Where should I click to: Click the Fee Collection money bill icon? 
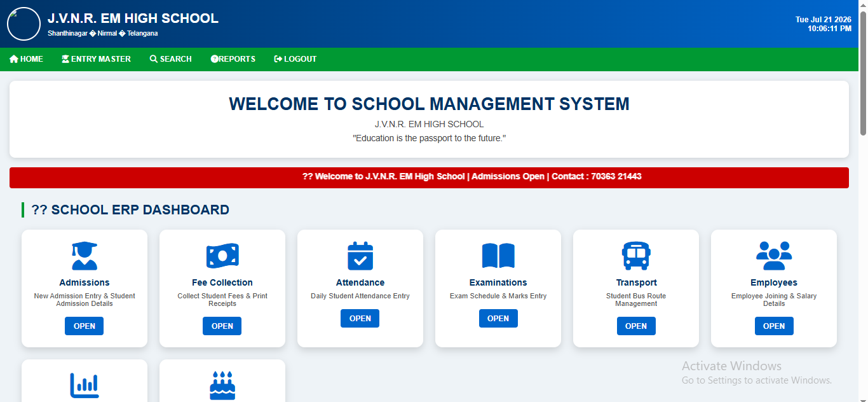[222, 256]
